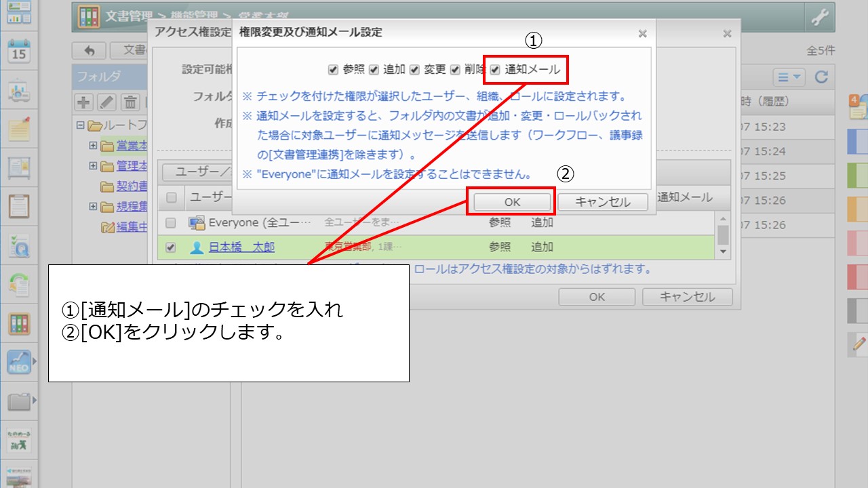Uncheck the 日本橋 太郎 row checkbox
This screenshot has height=488, width=868.
coord(171,247)
